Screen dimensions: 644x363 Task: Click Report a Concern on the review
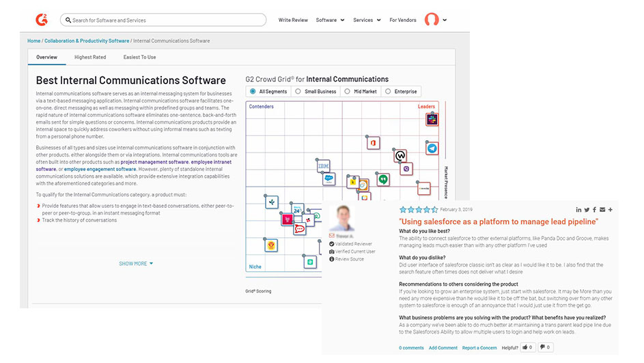click(x=479, y=348)
